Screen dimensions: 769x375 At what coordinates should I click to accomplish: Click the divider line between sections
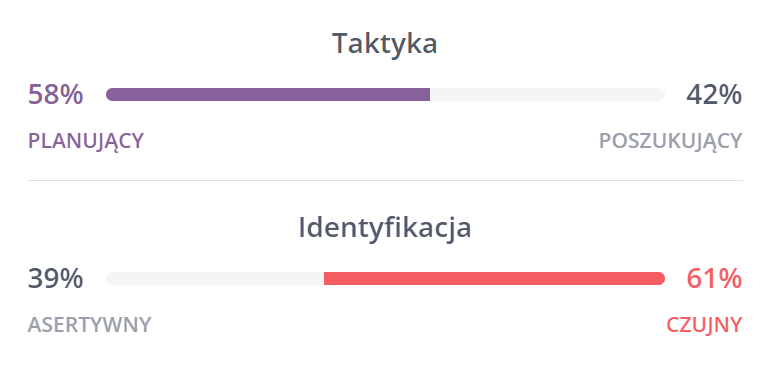tap(385, 180)
